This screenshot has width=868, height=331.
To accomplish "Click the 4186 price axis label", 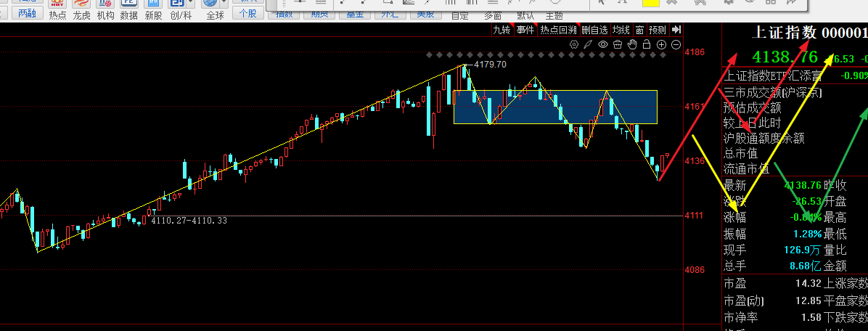I will point(695,52).
